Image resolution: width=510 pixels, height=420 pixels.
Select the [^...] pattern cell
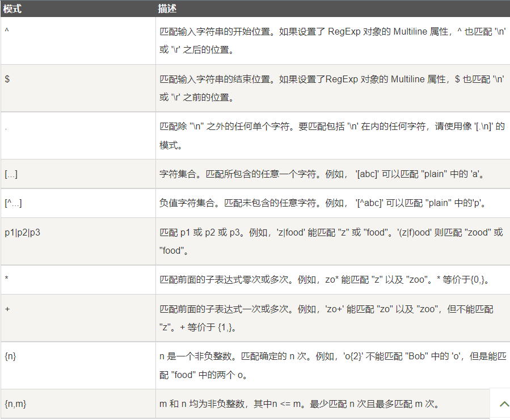[78, 203]
